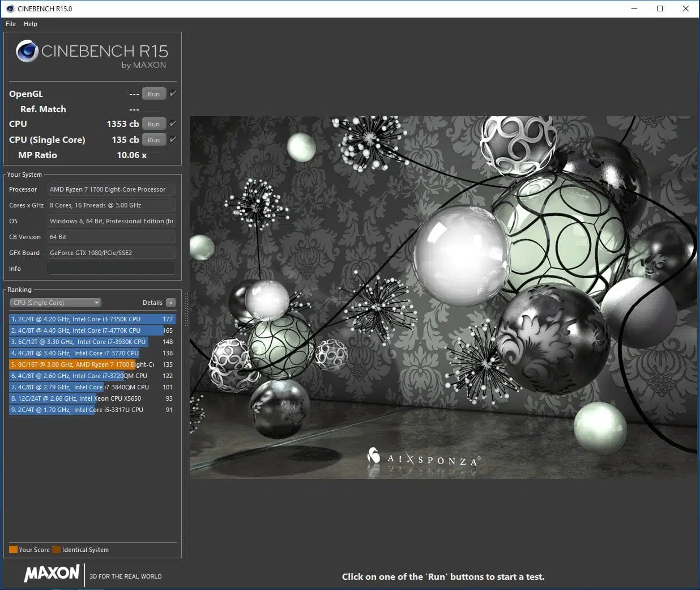Select the Processor field value

coord(111,189)
